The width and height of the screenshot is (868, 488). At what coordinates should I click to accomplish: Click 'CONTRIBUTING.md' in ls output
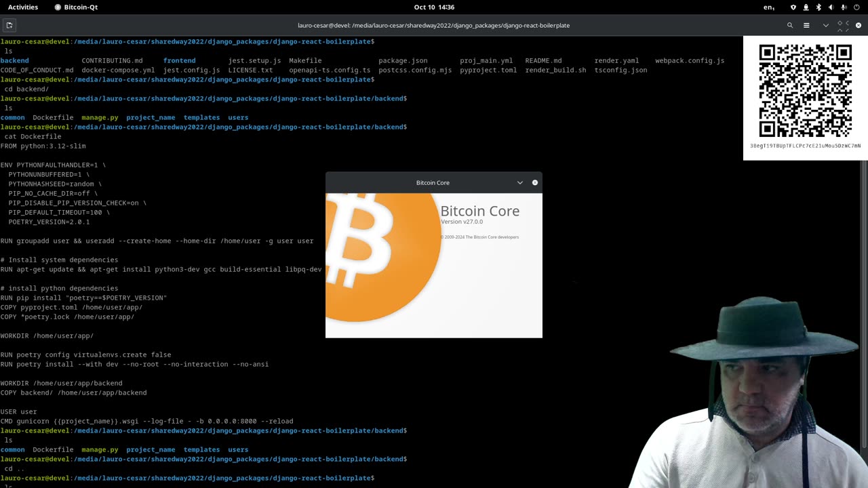112,60
